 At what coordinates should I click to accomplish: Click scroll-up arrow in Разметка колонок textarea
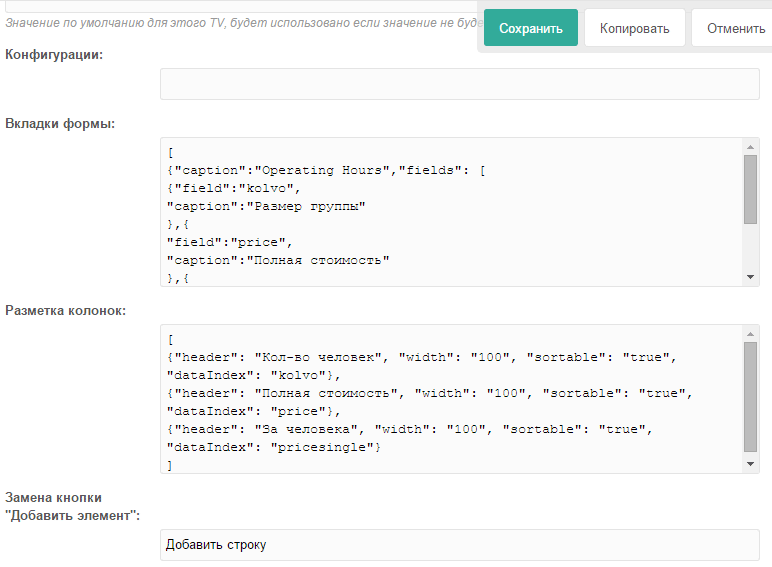(750, 333)
